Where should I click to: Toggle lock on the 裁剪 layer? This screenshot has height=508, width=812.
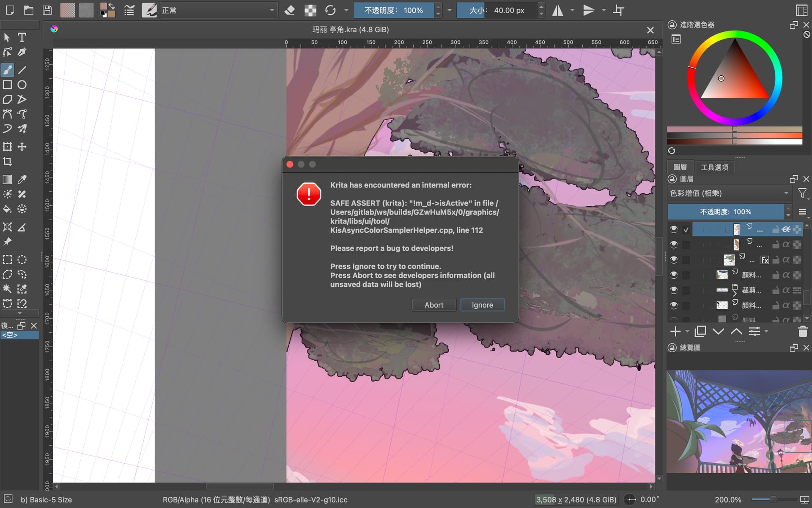click(776, 290)
